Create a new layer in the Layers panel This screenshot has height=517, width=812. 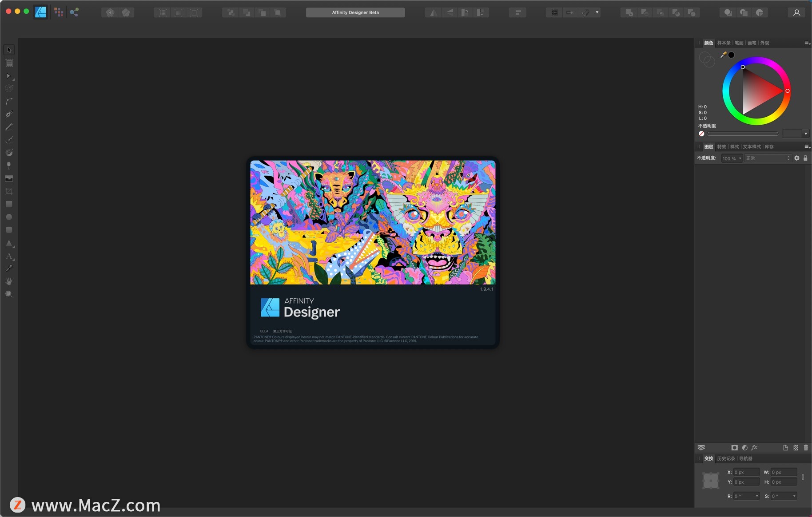coord(785,448)
